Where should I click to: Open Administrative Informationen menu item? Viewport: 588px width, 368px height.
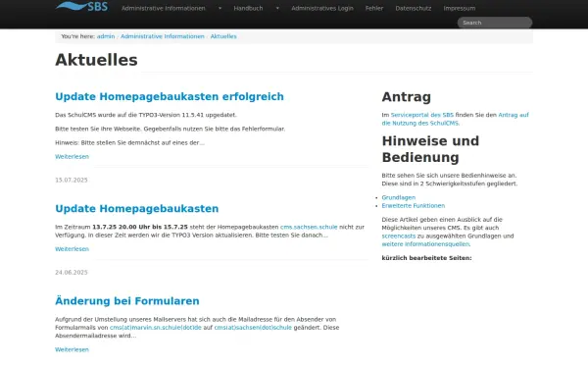click(x=163, y=8)
